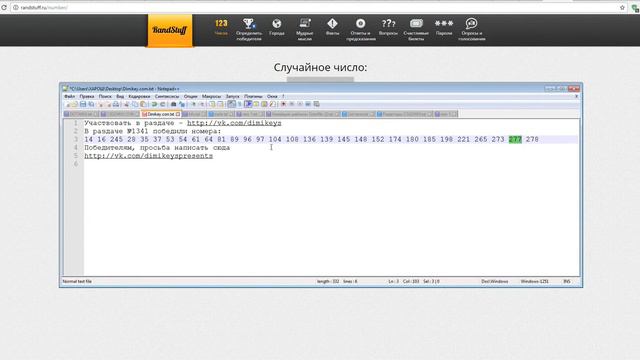
Task: Click the Copy toolbar icon
Action: click(135, 104)
